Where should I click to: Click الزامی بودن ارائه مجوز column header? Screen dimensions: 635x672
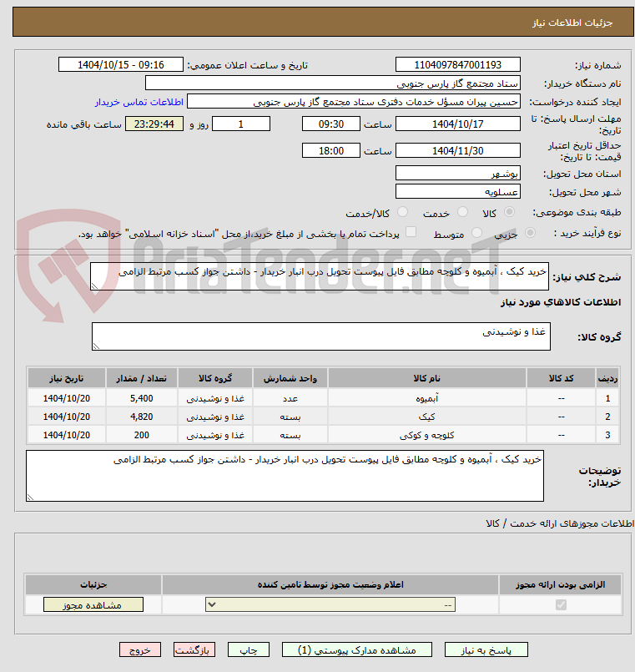(561, 584)
